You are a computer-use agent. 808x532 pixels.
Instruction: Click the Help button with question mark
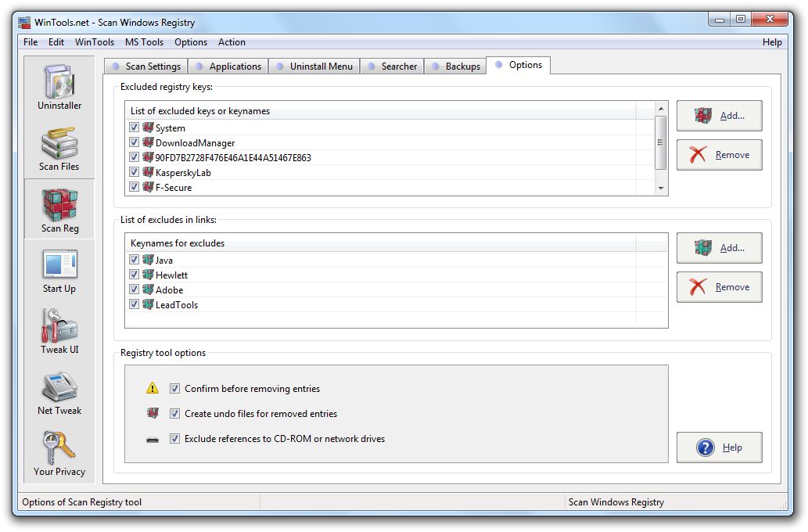tap(719, 448)
